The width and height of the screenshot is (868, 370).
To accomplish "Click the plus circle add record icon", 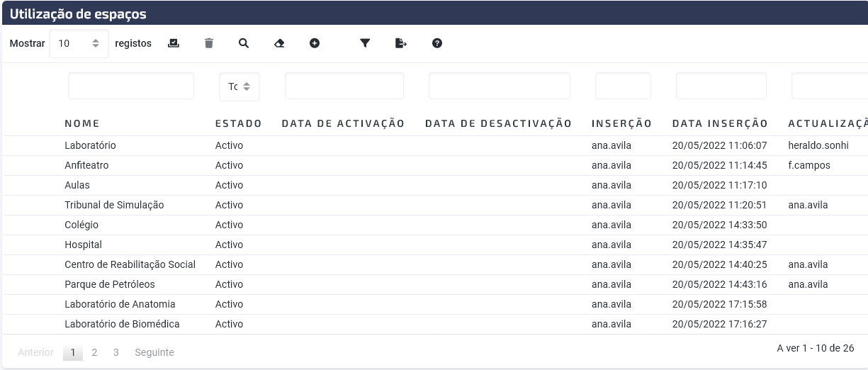I will click(315, 43).
